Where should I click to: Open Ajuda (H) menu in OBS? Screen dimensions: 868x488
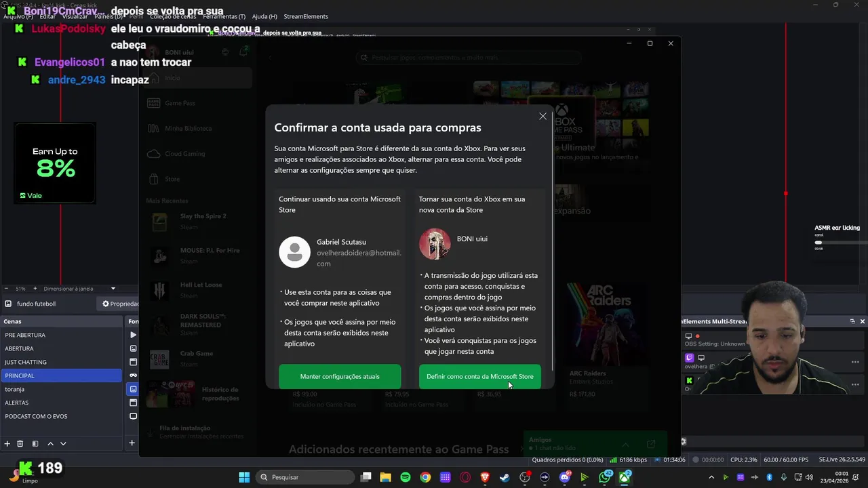tap(264, 16)
